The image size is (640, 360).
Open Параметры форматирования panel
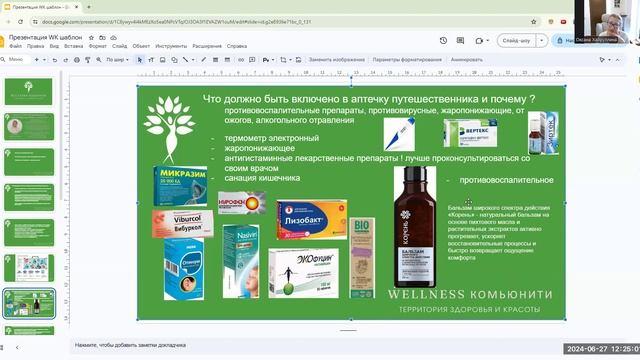pyautogui.click(x=407, y=60)
